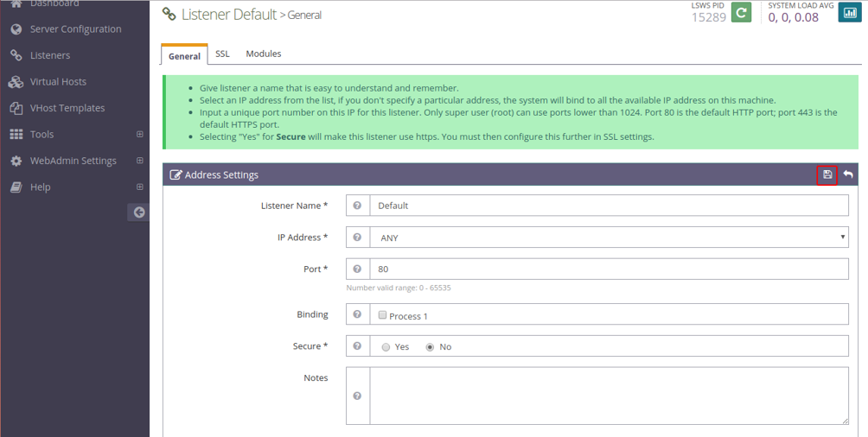Click the VHost Templates copy icon
The image size is (868, 437).
pyautogui.click(x=16, y=108)
